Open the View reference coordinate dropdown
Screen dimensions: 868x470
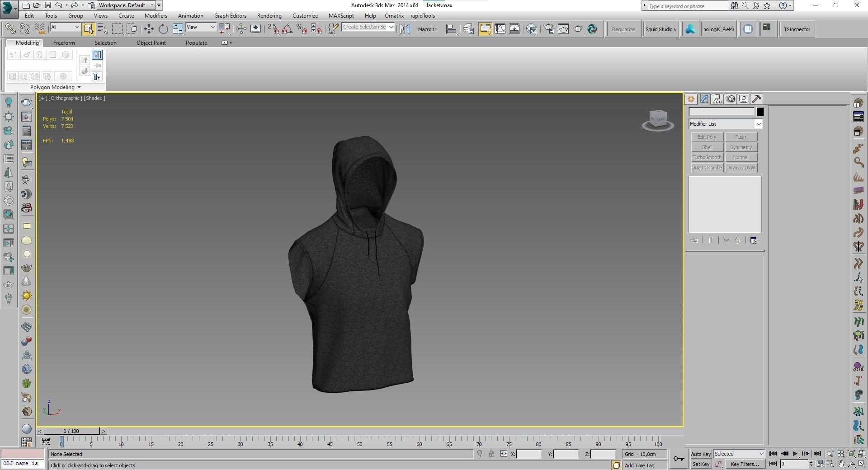[x=201, y=27]
